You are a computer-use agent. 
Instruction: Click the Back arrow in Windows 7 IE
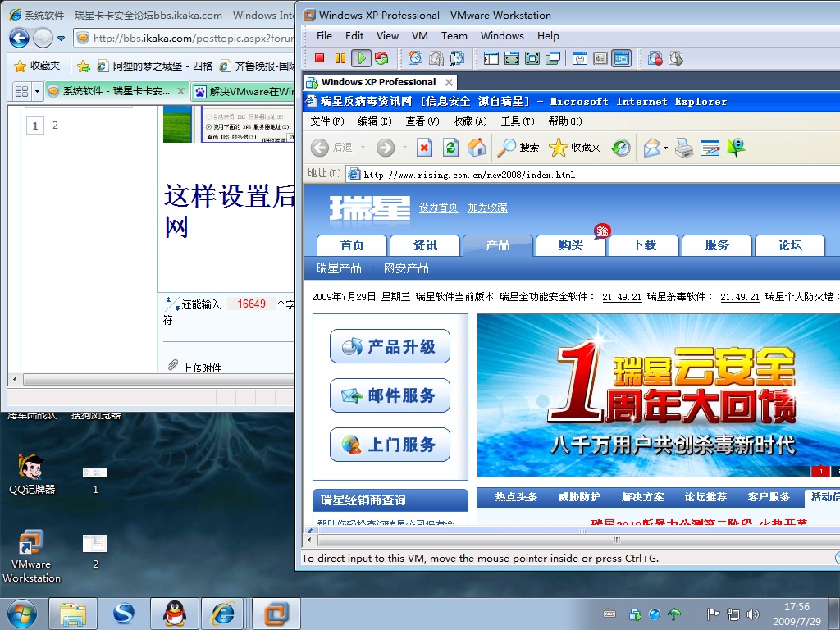[x=20, y=38]
